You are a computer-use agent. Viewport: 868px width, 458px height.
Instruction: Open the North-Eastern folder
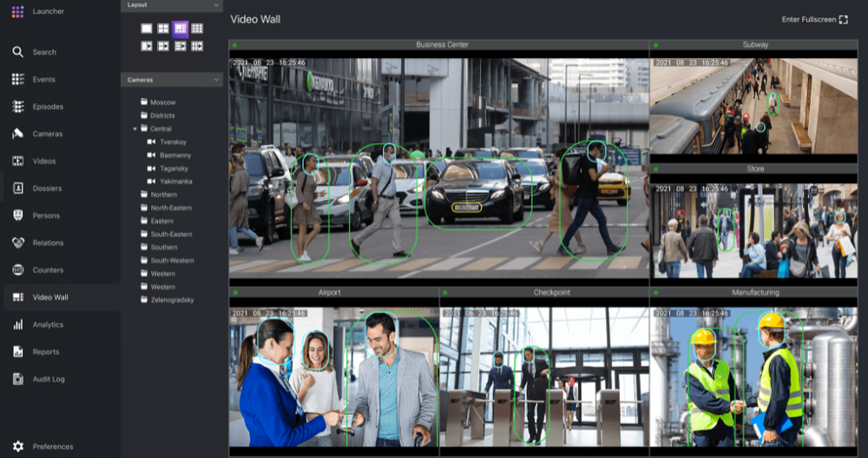tap(172, 207)
